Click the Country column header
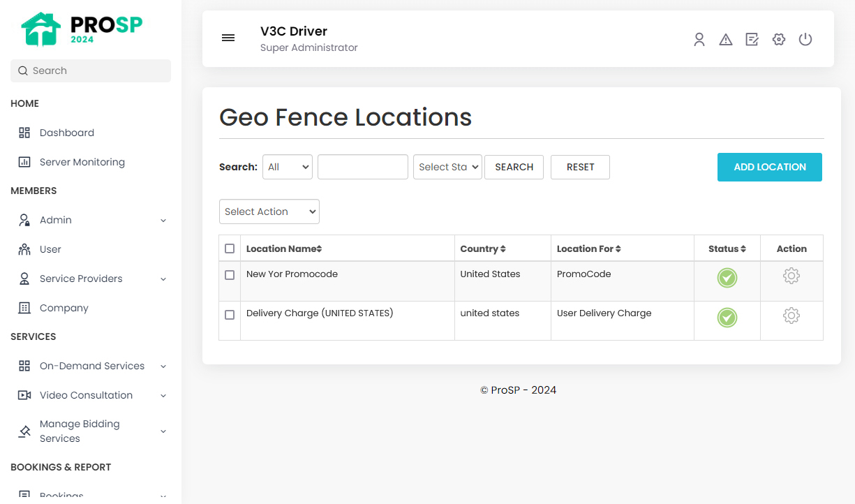This screenshot has width=855, height=504. 483,249
